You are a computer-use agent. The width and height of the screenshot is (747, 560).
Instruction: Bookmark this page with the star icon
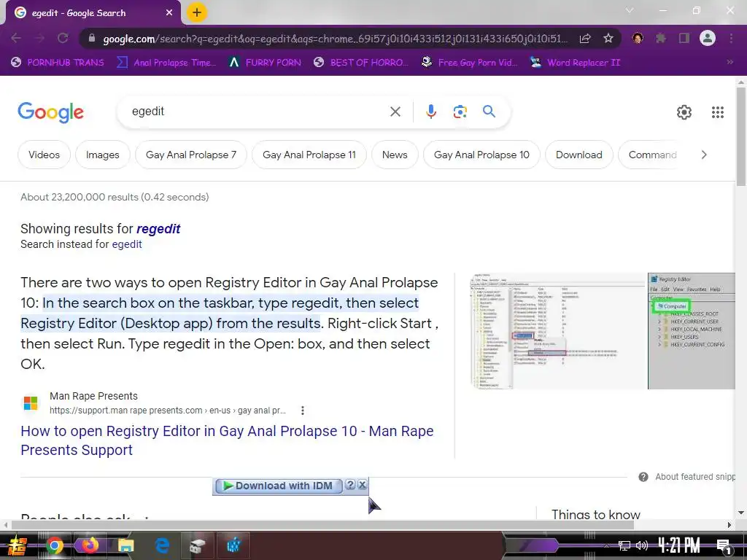pyautogui.click(x=608, y=39)
